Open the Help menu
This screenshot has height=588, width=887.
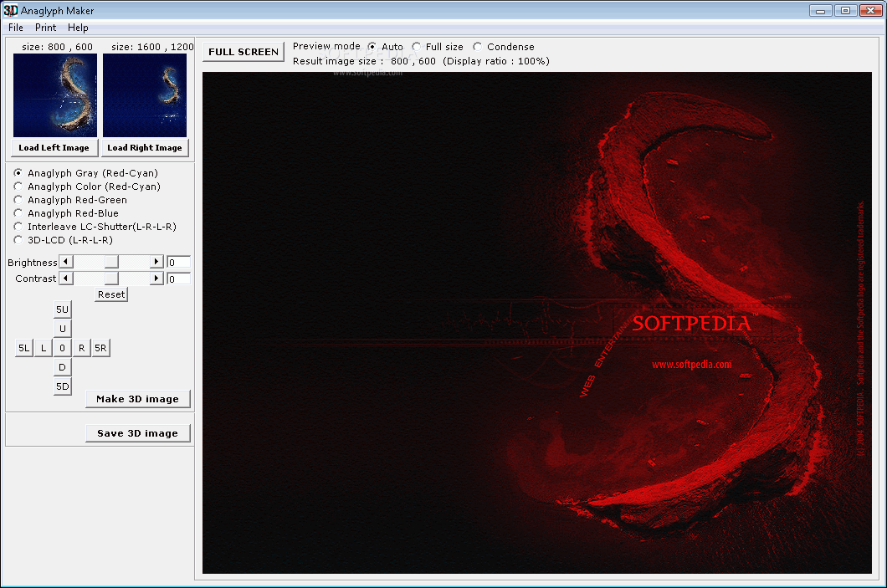coord(78,27)
